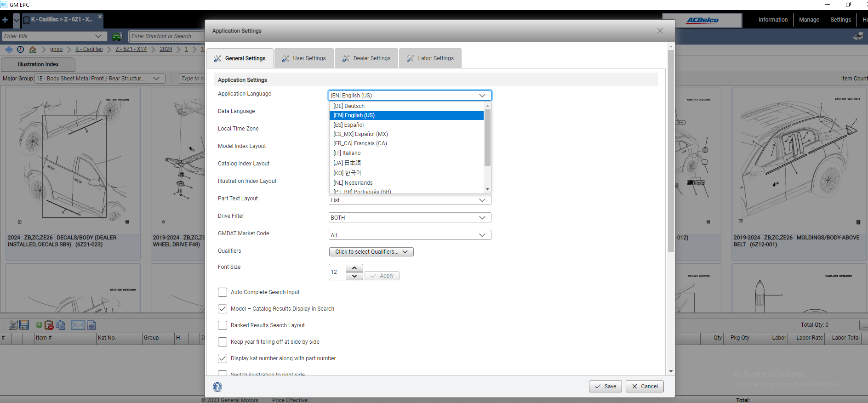
Task: Switch to Dealer Settings tab
Action: [x=366, y=58]
